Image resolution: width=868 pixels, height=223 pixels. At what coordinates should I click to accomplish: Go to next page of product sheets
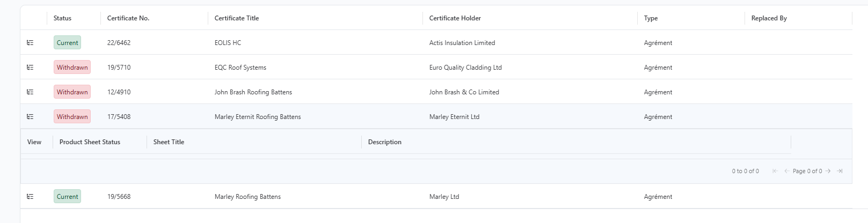pos(828,171)
